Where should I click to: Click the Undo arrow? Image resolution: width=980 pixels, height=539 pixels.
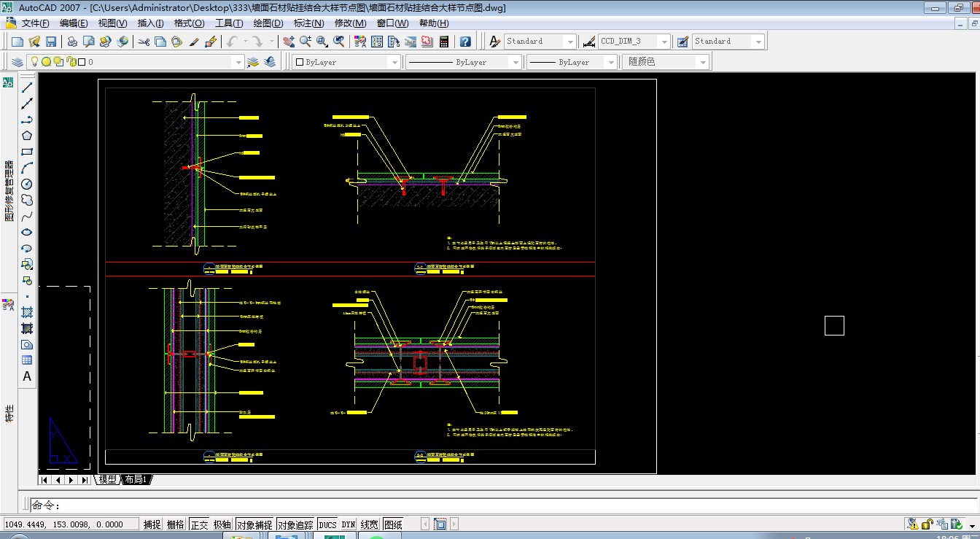233,42
